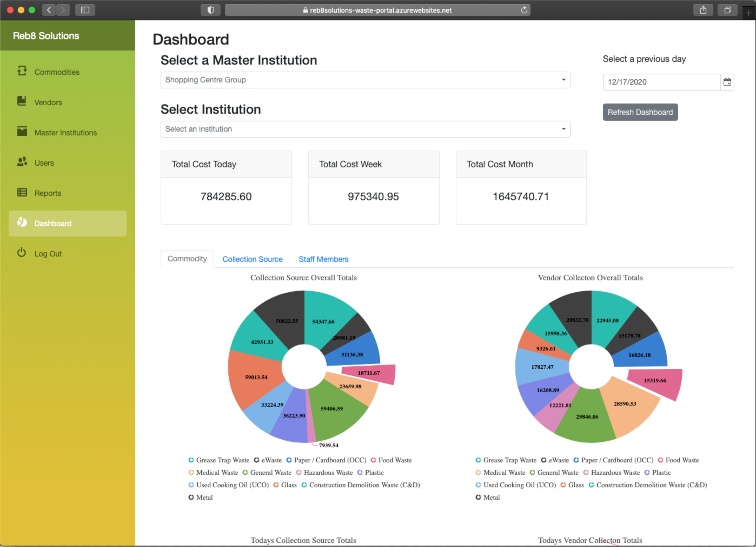Click the Reports list icon
The image size is (756, 547).
[x=22, y=192]
